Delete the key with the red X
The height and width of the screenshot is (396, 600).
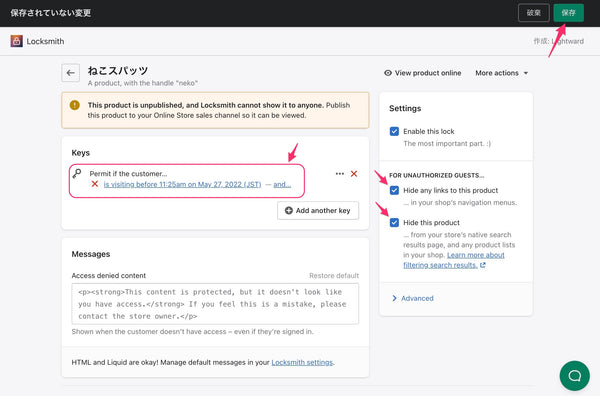click(354, 174)
